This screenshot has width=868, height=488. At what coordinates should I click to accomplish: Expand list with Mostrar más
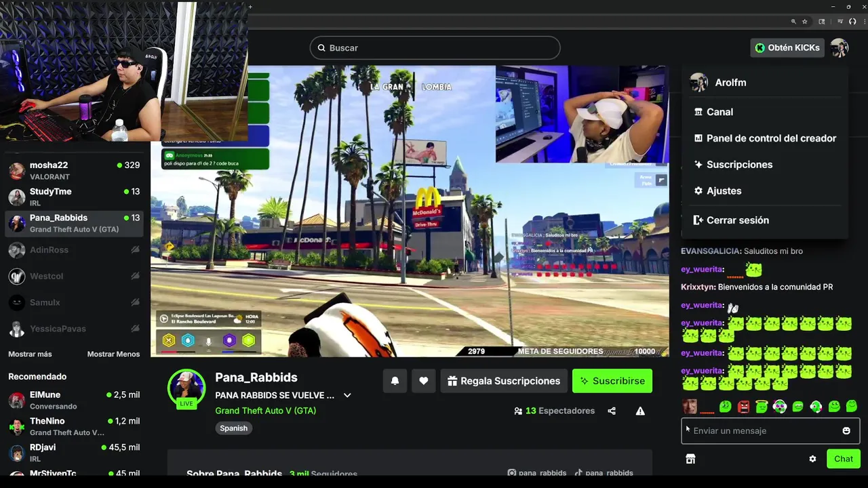click(30, 354)
